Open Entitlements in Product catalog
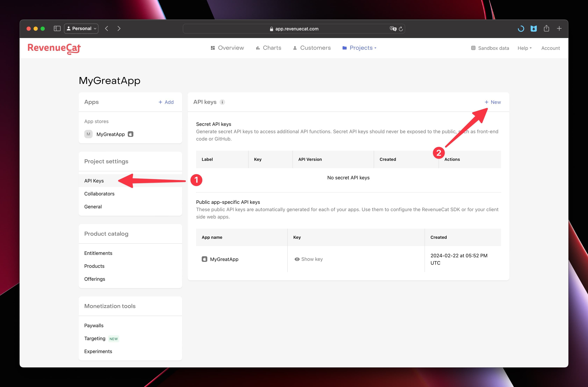This screenshot has width=588, height=387. pyautogui.click(x=130, y=253)
